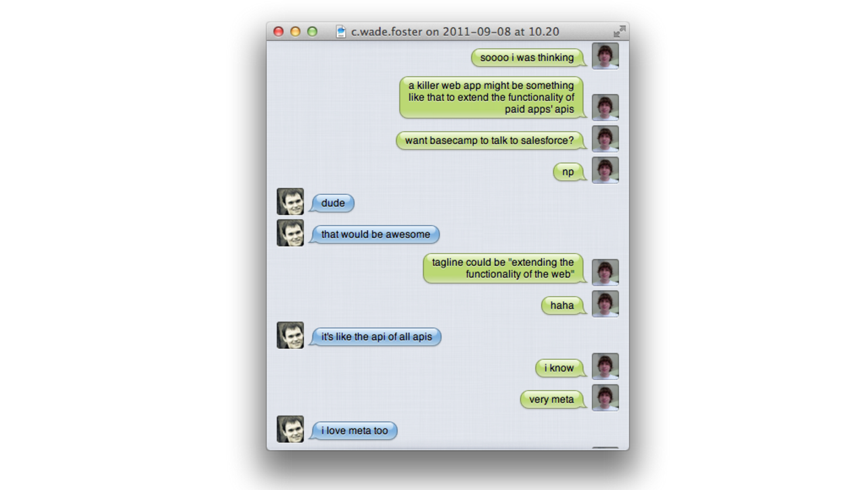Select the "soooo i was thinking" bubble
The image size is (868, 490).
tap(528, 58)
